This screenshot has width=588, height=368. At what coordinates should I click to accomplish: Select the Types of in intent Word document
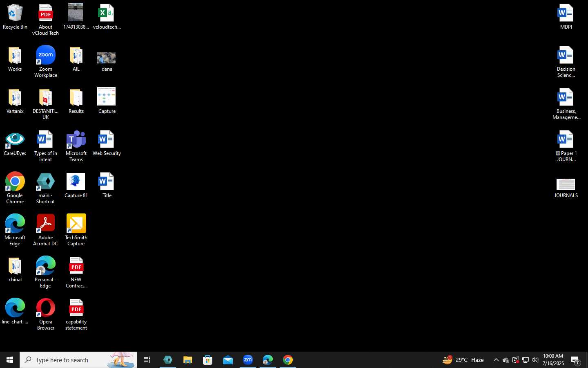coord(45,146)
